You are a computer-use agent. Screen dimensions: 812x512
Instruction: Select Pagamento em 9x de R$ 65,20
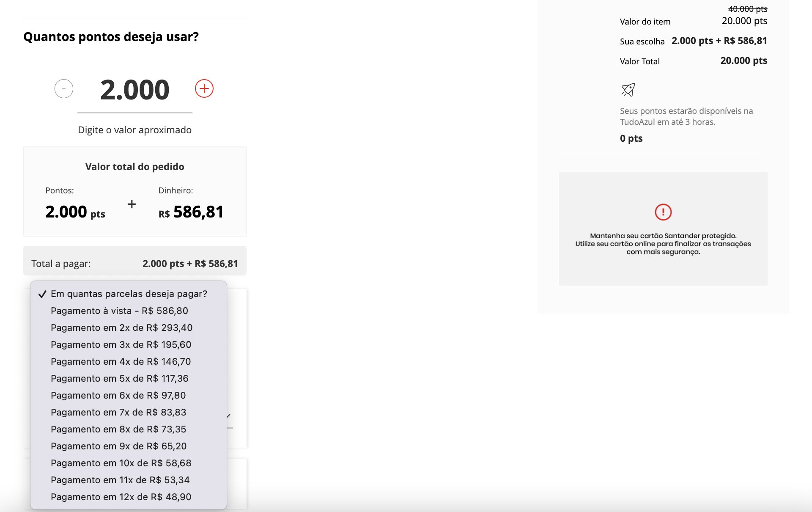(x=129, y=446)
